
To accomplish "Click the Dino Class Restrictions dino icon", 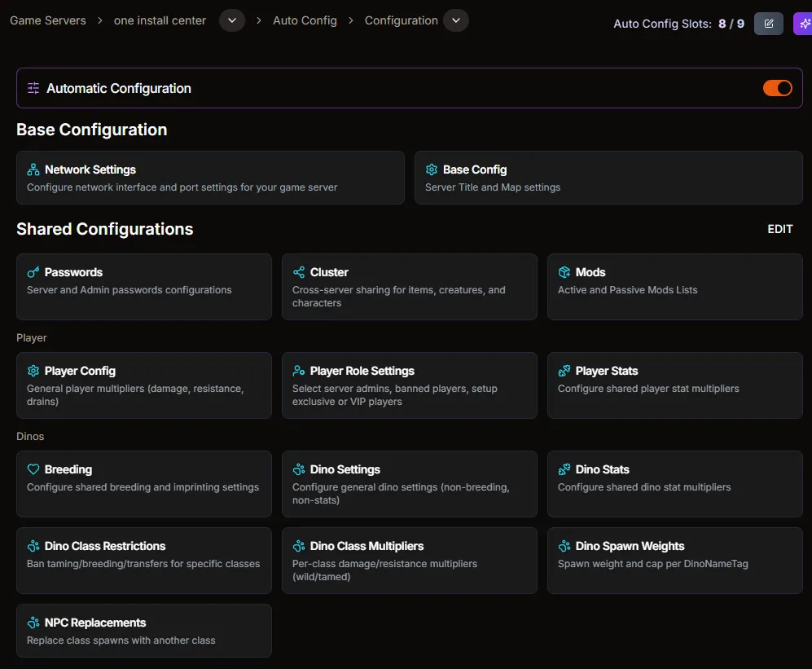I will tap(33, 546).
